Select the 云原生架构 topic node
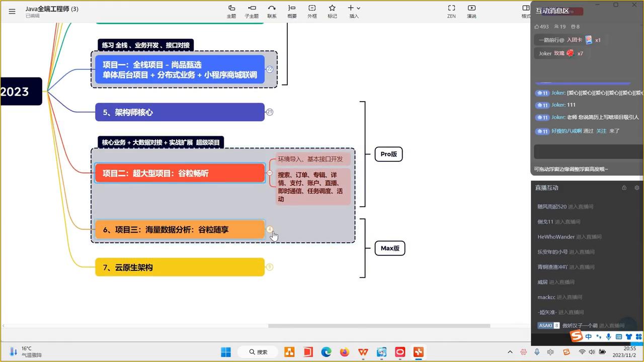Screen dimensions: 644x362 coord(180,267)
